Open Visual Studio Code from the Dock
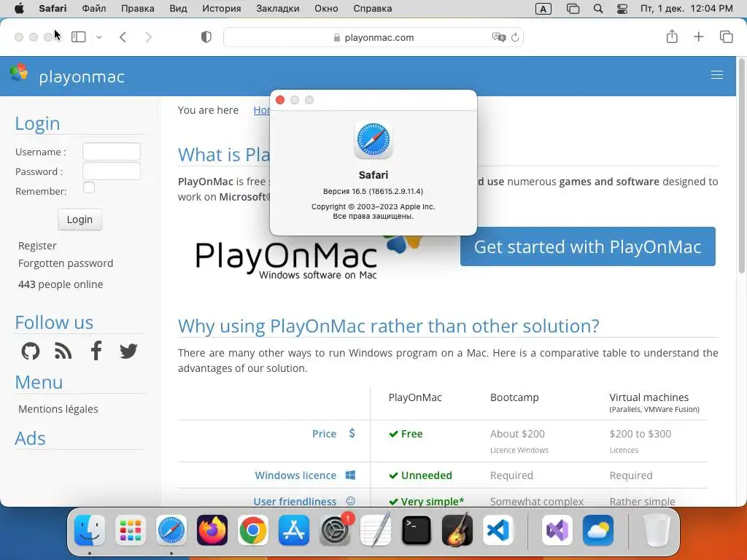747x560 pixels. tap(498, 530)
